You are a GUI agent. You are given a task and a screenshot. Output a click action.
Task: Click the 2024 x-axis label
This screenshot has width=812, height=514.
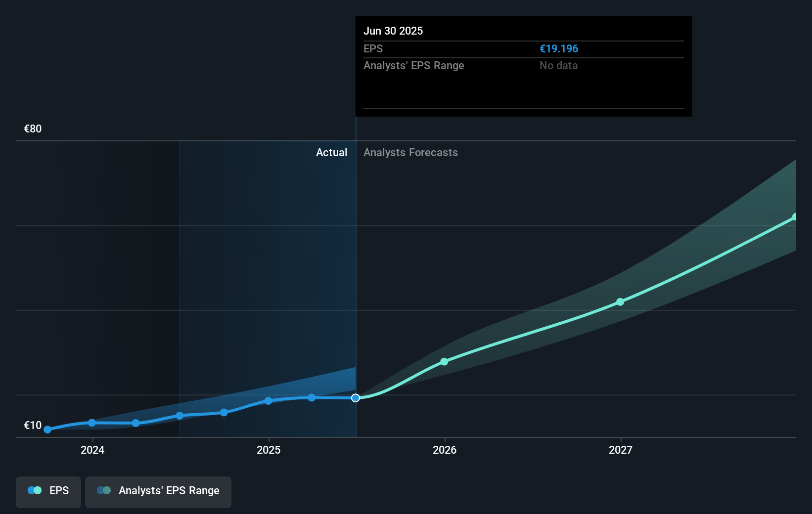92,450
